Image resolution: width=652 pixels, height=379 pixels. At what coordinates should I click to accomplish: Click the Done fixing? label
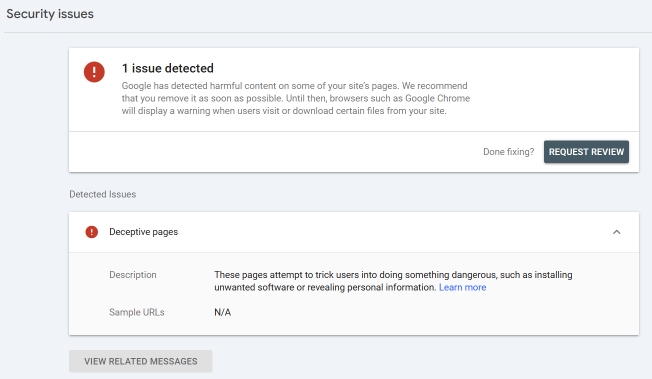coord(508,152)
